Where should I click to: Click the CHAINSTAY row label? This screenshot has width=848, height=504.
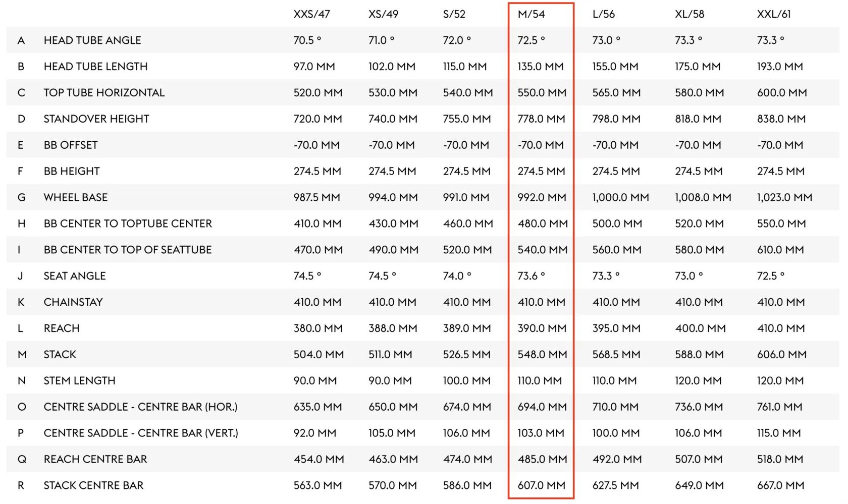click(73, 302)
